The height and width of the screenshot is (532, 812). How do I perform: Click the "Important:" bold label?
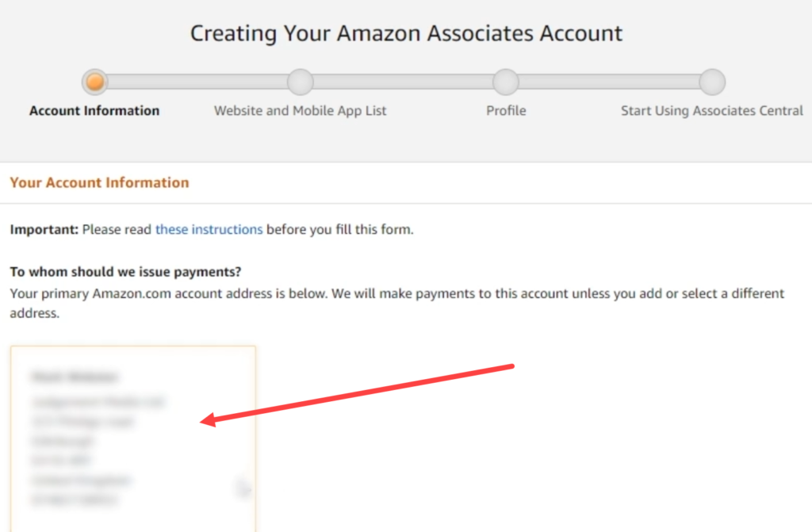tap(44, 230)
